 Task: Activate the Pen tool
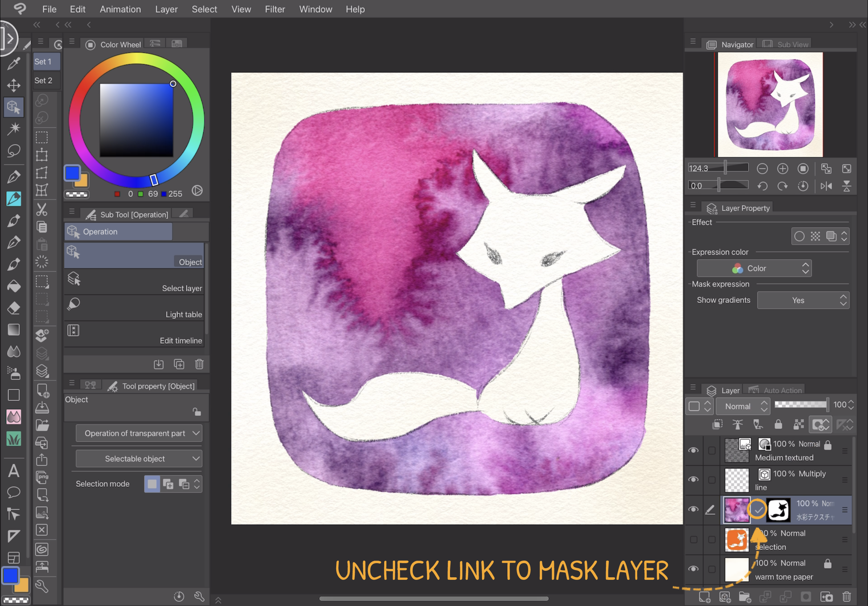[x=14, y=177]
